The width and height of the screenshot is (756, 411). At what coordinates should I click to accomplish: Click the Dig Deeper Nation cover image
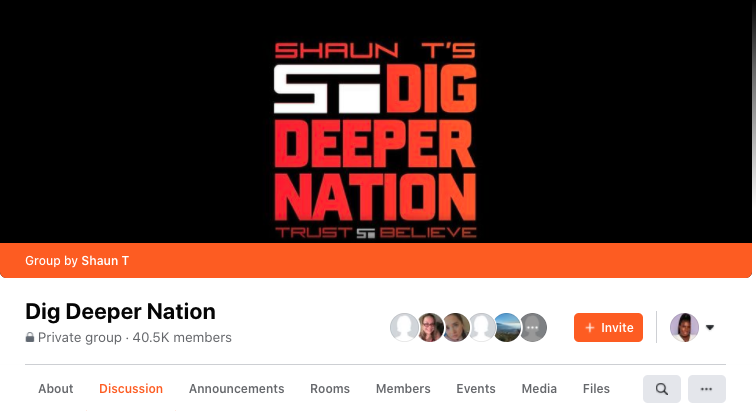point(376,122)
